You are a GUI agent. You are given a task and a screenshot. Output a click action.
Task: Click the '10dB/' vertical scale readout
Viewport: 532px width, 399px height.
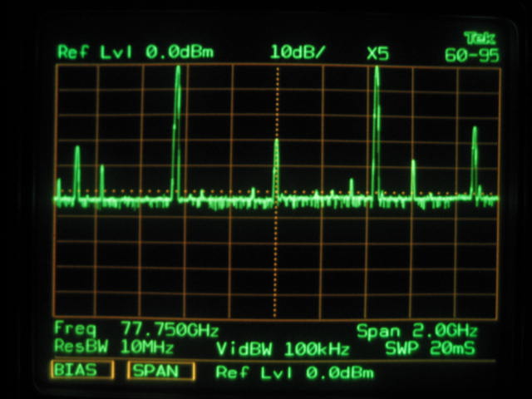pyautogui.click(x=298, y=52)
